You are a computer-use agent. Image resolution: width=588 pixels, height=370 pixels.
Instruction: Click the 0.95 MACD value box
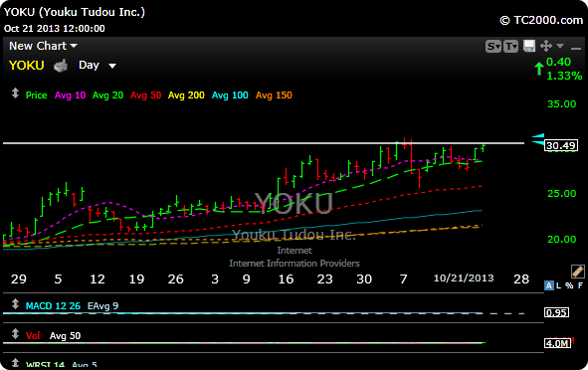pyautogui.click(x=557, y=312)
